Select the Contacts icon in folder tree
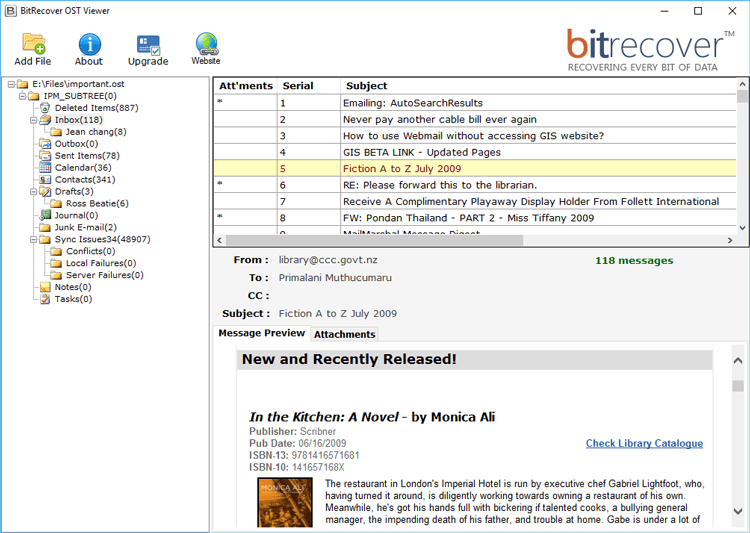Image resolution: width=750 pixels, height=533 pixels. pos(46,180)
